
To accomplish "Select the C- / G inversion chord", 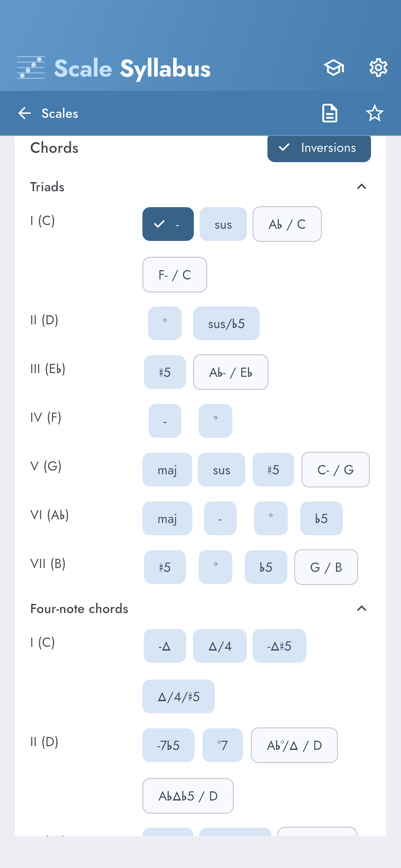I will click(x=335, y=470).
